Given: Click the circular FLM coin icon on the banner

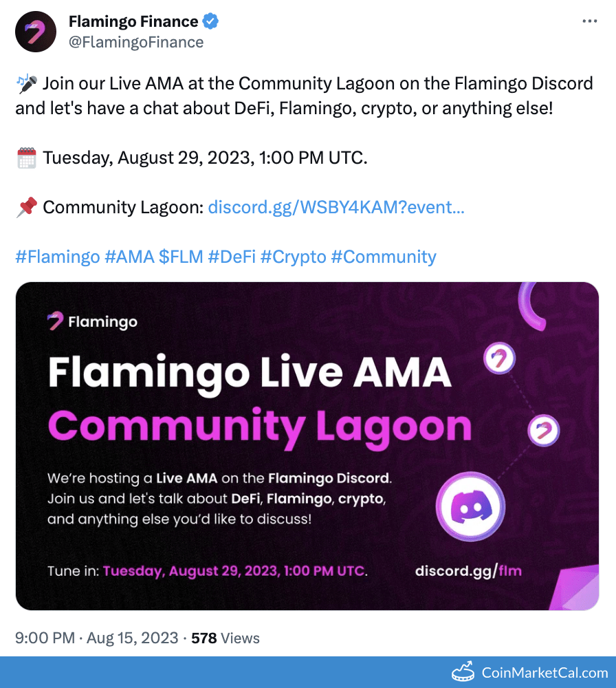Looking at the screenshot, I should coord(500,360).
